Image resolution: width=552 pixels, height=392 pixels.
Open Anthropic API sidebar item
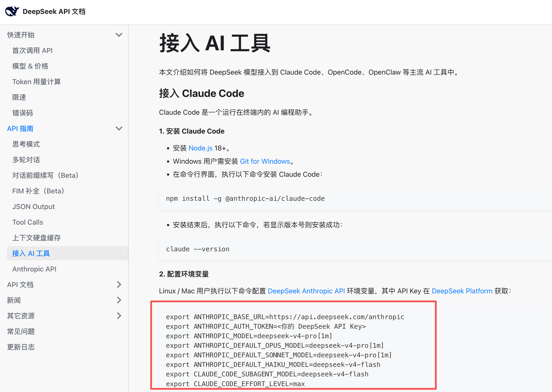[x=34, y=269]
